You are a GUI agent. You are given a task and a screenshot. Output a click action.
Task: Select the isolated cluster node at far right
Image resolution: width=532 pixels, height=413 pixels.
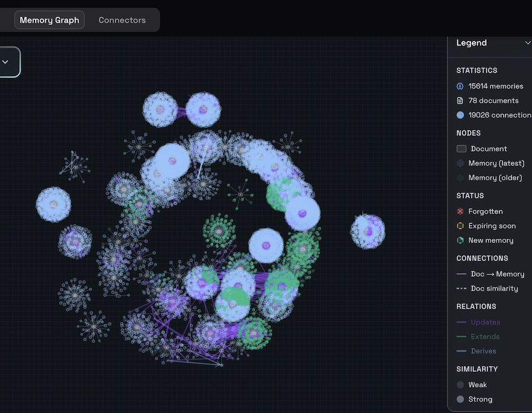(368, 232)
